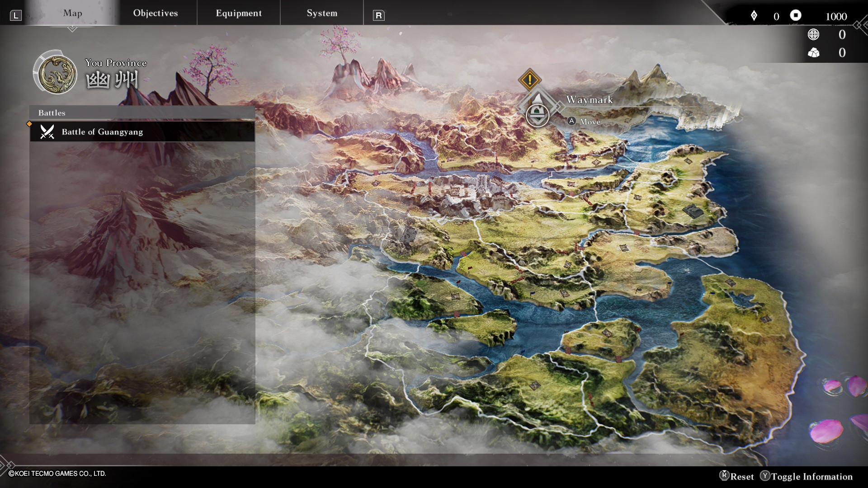868x488 pixels.
Task: Click the You Province dragon emblem
Action: pos(57,74)
